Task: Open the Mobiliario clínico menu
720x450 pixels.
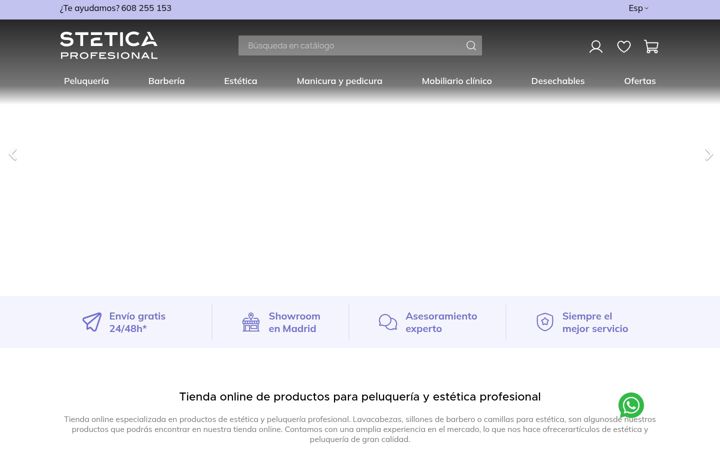Action: pos(456,81)
